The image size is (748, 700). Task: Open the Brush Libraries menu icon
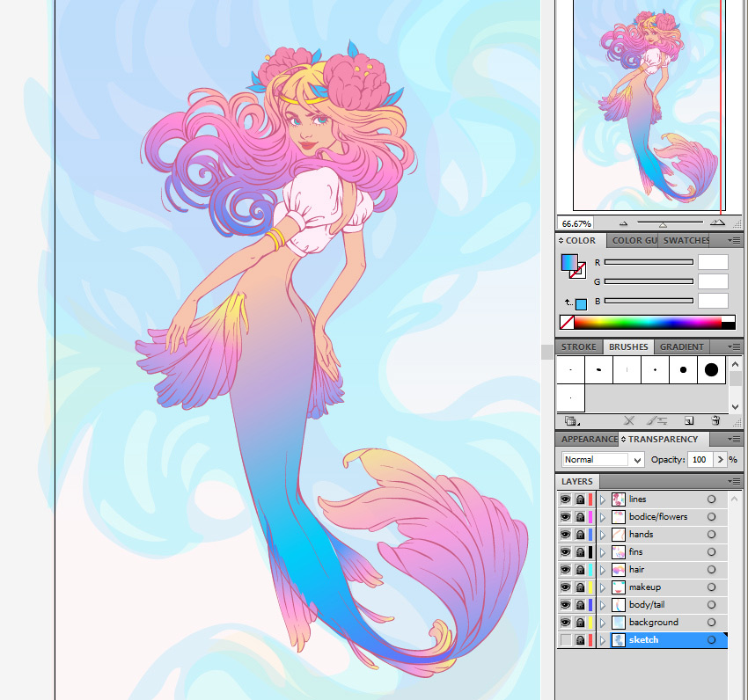tap(571, 420)
